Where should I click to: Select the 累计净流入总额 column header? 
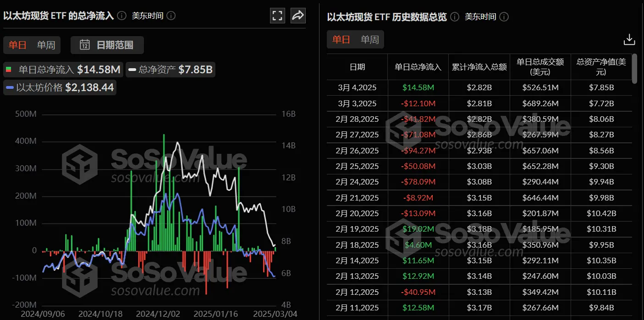click(479, 66)
